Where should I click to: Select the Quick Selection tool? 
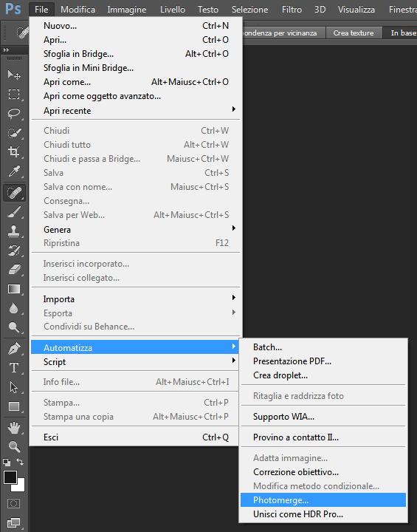tap(14, 133)
